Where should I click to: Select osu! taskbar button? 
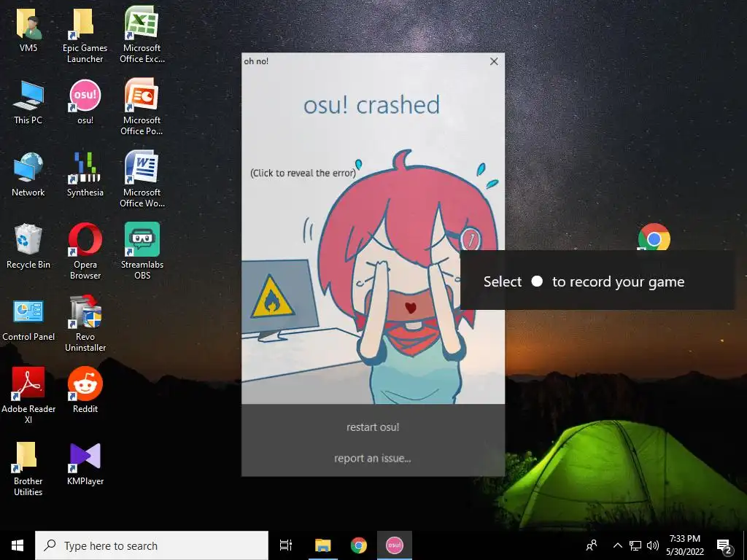[395, 545]
